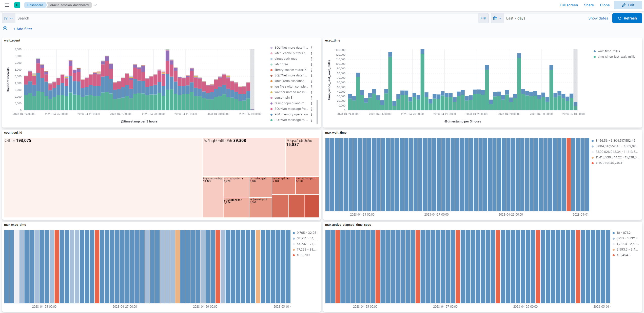Toggle "library cache: mutex X" legend entry
The image size is (644, 313).
[x=290, y=70]
